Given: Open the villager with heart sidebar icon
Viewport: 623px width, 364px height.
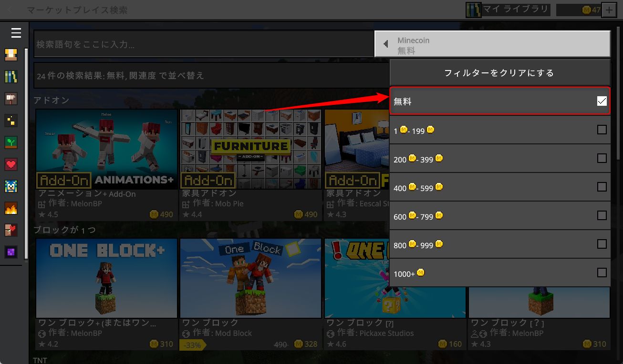Looking at the screenshot, I should 11,230.
